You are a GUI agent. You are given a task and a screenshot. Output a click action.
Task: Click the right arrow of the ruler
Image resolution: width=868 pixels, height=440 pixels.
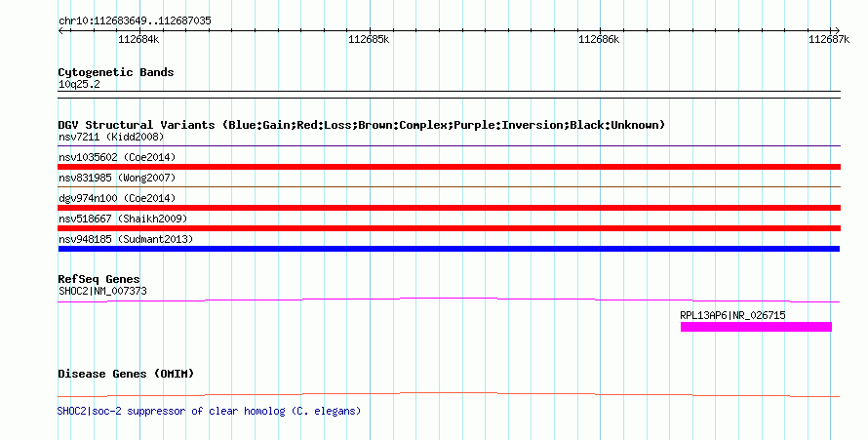[837, 31]
